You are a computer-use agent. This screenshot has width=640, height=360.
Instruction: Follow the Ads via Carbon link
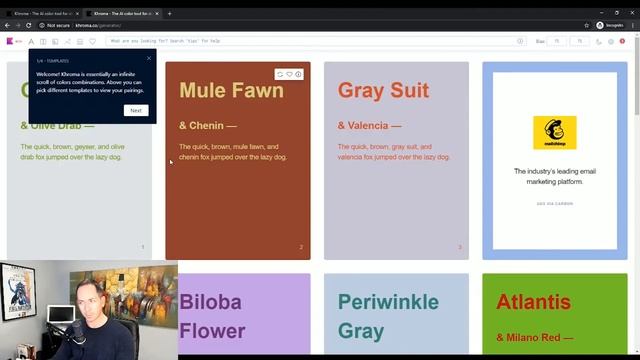point(555,203)
